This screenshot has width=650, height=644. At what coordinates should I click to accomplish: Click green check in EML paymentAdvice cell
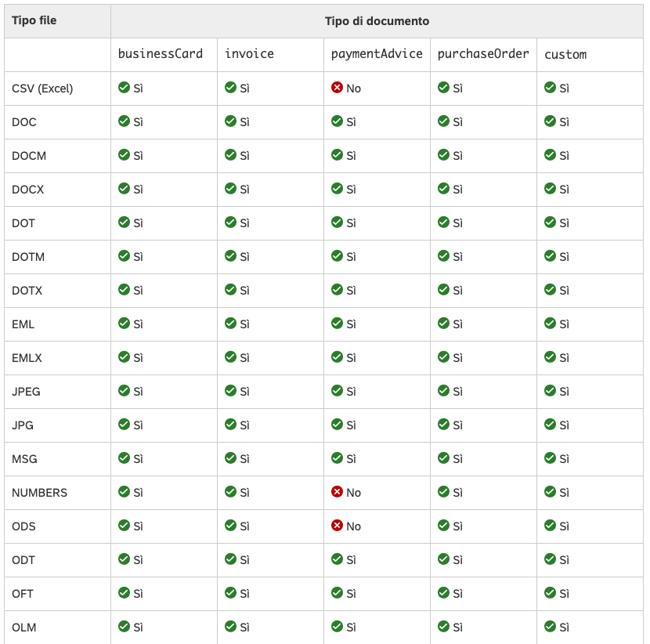[x=337, y=324]
